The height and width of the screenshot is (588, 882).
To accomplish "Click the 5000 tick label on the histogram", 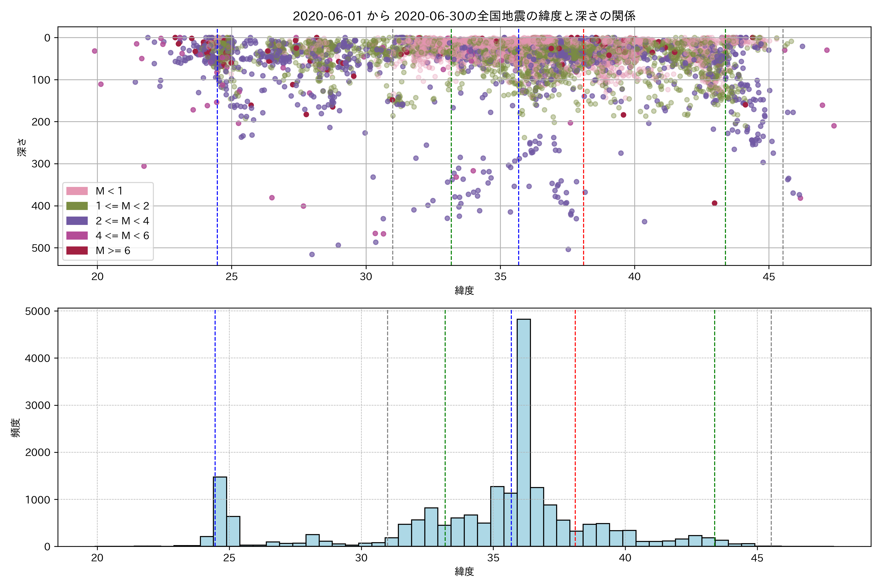I will [x=37, y=311].
